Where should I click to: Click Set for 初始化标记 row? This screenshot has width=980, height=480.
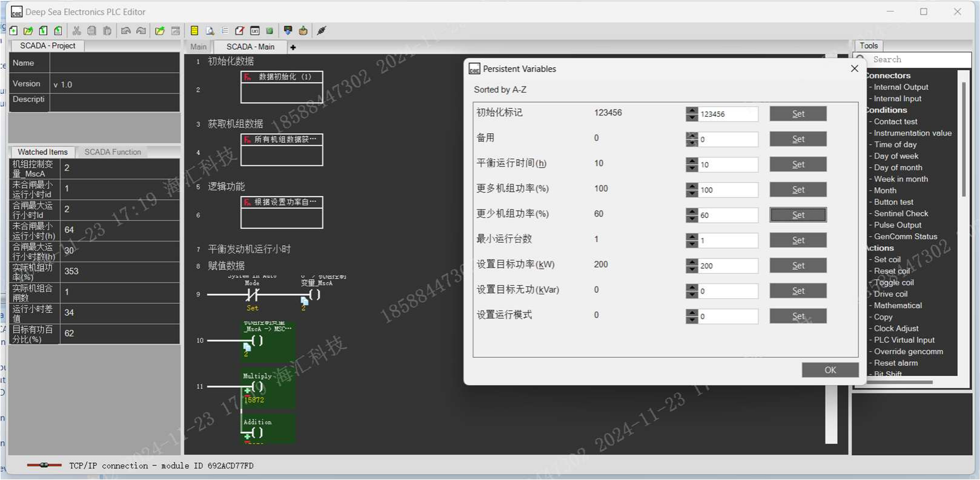798,114
